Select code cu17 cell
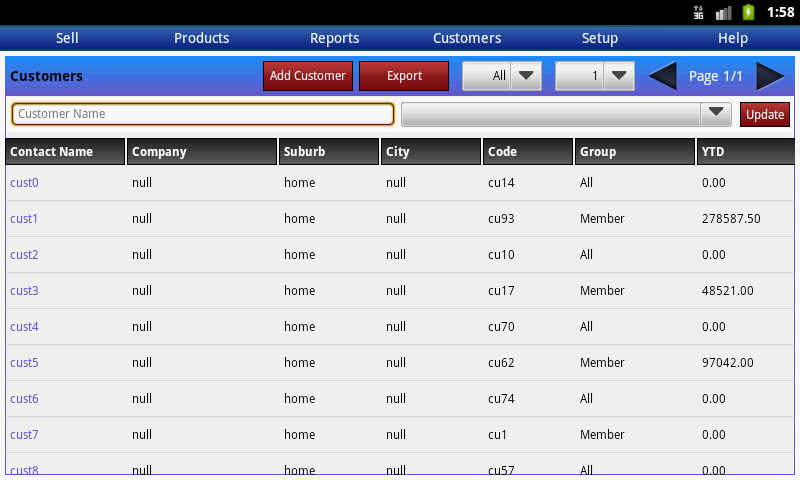Viewport: 800px width, 480px height. pos(501,291)
